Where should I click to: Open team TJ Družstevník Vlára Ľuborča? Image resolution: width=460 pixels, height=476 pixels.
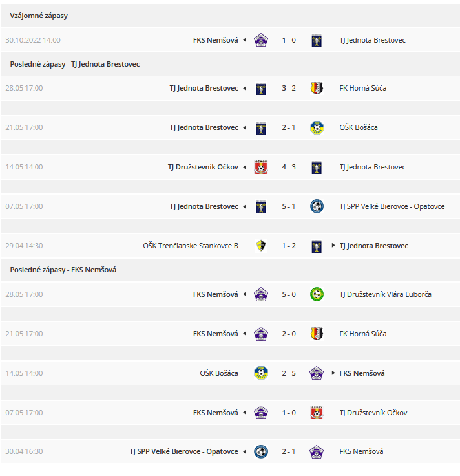386,294
